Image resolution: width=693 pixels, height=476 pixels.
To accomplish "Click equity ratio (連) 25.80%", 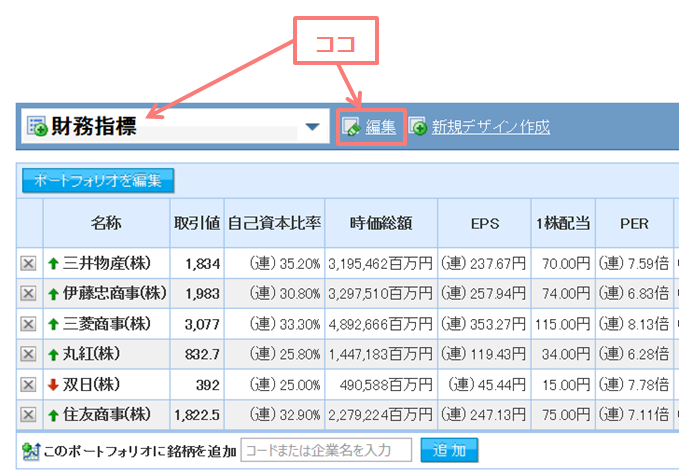I will [285, 354].
